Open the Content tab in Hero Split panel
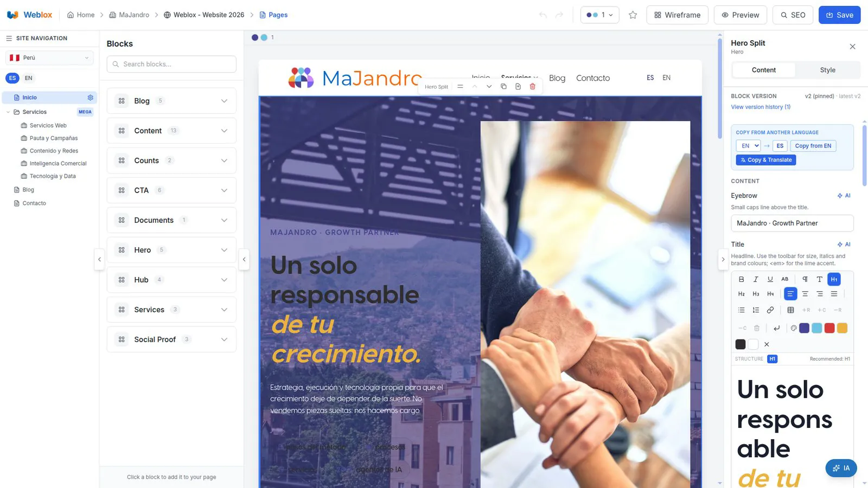The height and width of the screenshot is (488, 868). pyautogui.click(x=763, y=70)
